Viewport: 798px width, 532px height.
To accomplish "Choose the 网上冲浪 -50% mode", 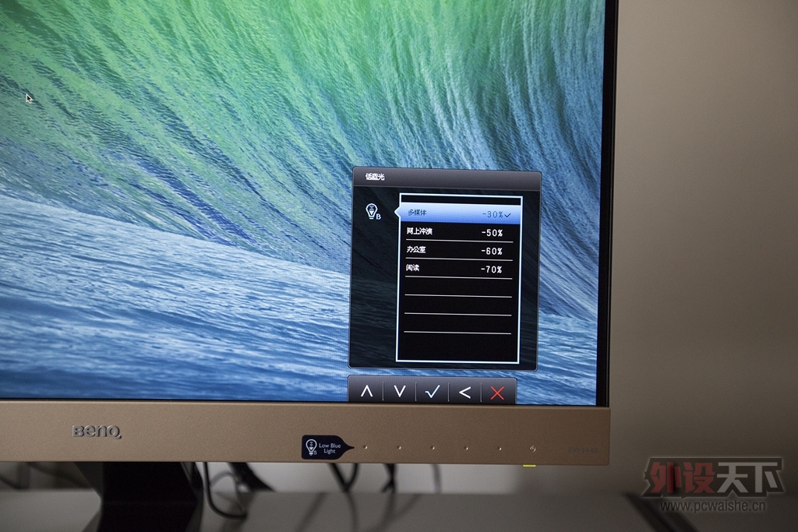I will (459, 232).
